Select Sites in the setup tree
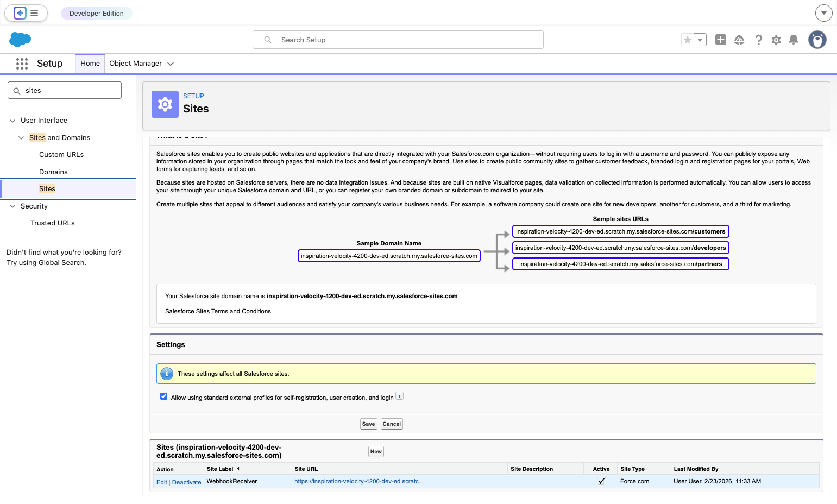This screenshot has width=837, height=504. [x=47, y=189]
